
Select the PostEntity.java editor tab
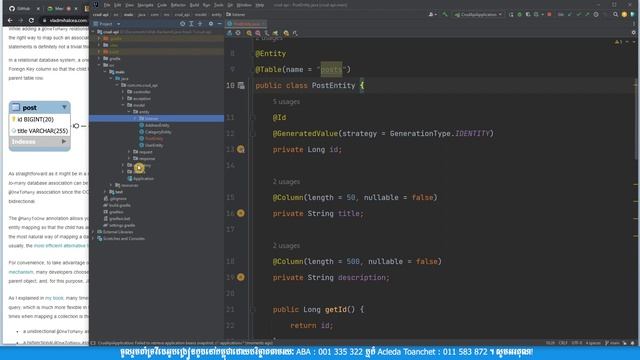(246, 24)
